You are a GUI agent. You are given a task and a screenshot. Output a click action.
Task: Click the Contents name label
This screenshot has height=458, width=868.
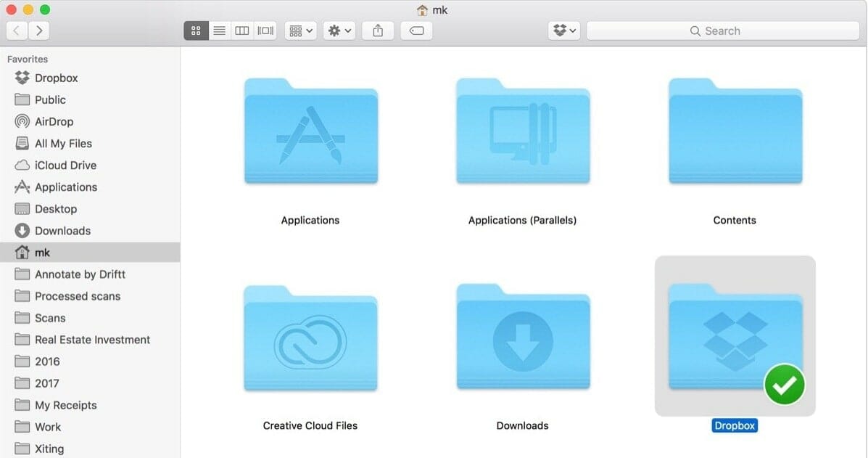pyautogui.click(x=735, y=220)
